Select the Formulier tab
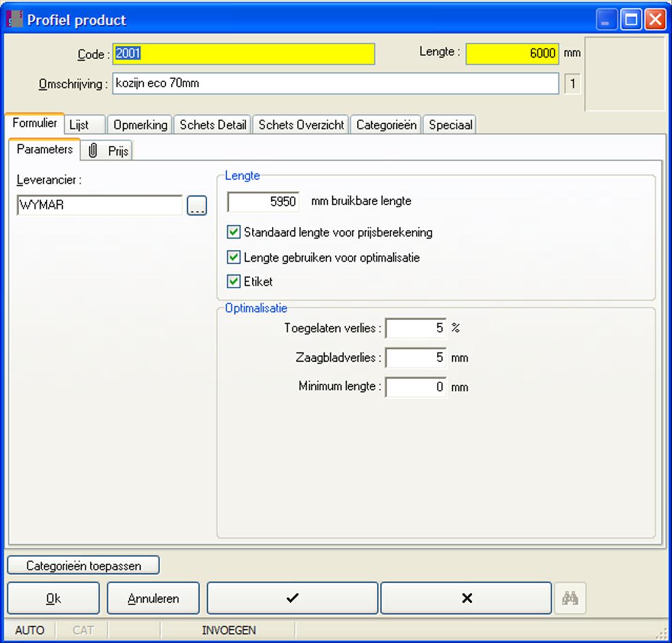Screen dimensions: 672x643 pos(35,123)
